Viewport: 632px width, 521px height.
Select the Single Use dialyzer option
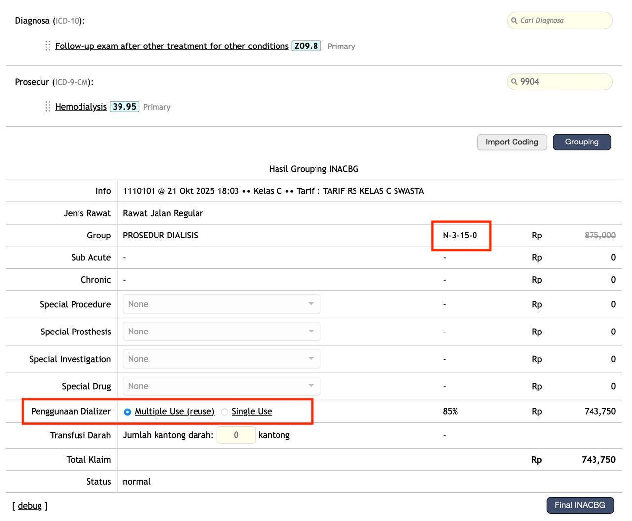(225, 412)
